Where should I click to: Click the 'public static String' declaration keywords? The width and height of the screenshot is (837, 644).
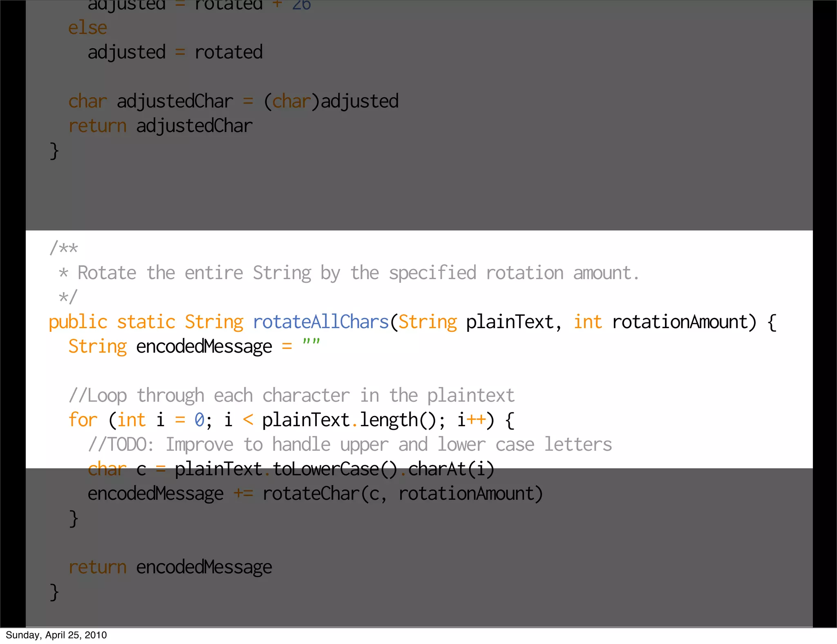146,322
